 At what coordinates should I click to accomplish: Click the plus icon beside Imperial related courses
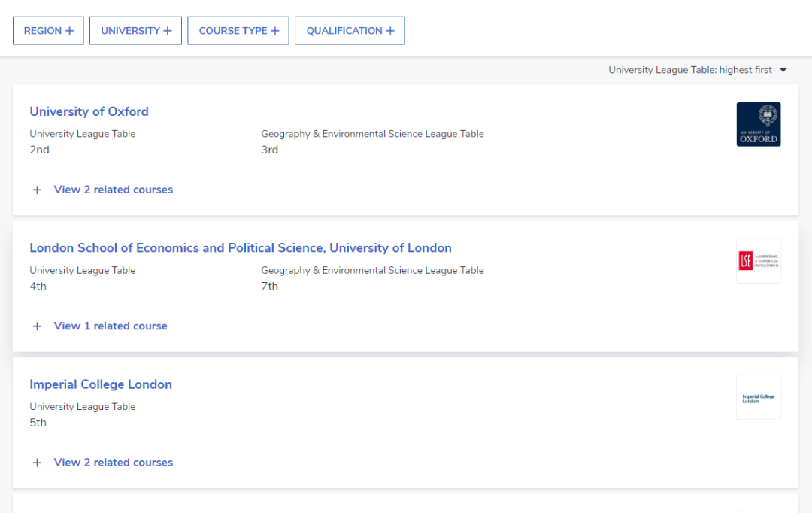38,462
